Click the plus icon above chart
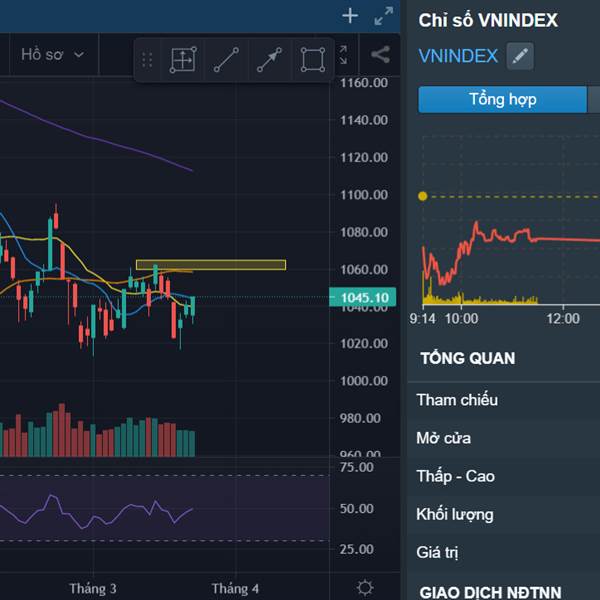The image size is (600, 600). coord(350,16)
